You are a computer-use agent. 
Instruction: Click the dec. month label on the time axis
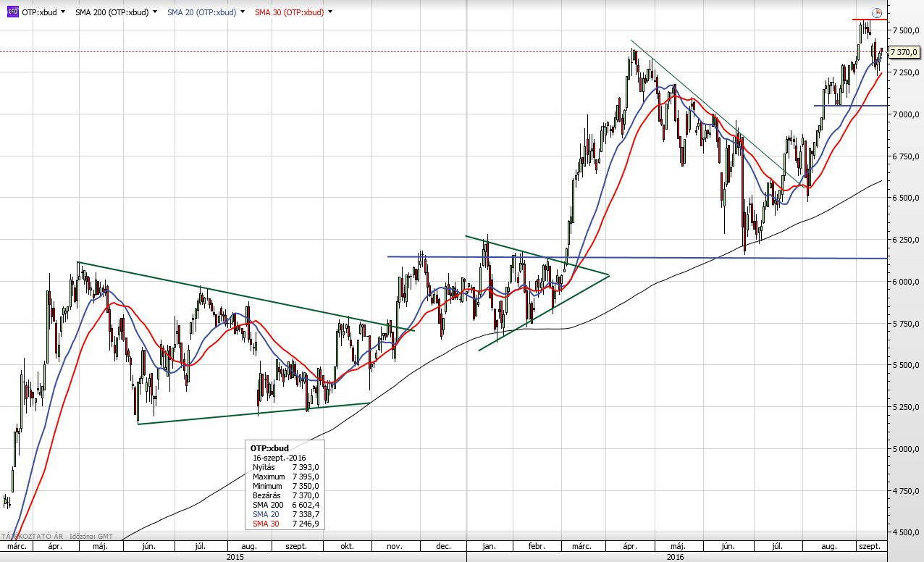coord(444,547)
